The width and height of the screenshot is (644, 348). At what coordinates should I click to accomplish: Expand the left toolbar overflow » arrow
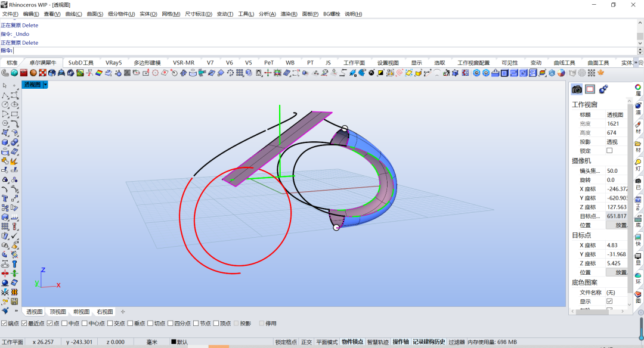pyautogui.click(x=17, y=310)
